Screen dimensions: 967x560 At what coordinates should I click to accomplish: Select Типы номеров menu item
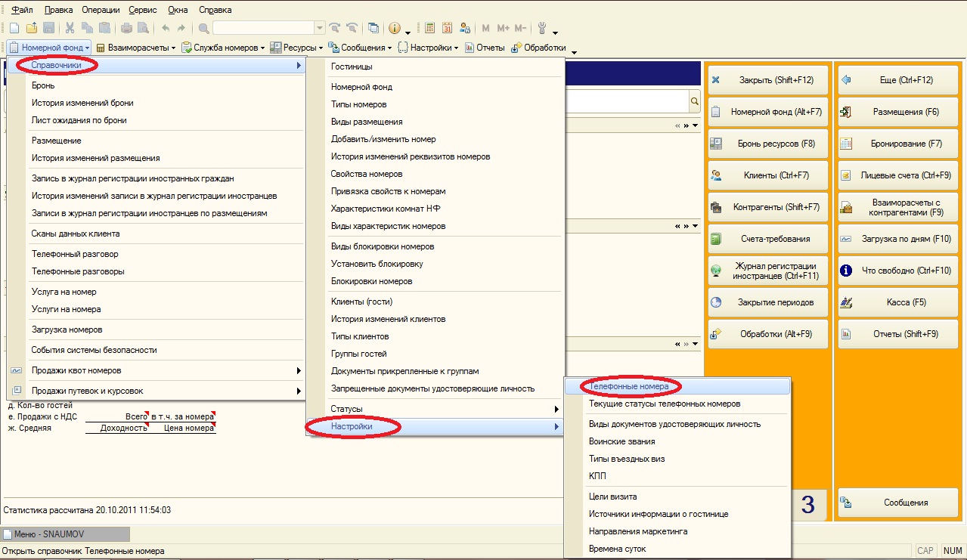point(358,104)
